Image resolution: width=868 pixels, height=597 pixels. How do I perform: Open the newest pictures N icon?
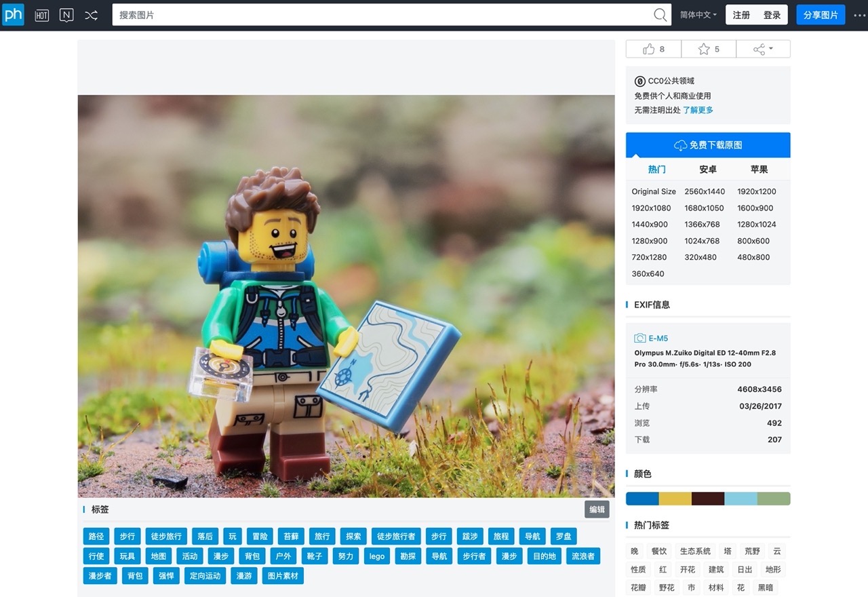pyautogui.click(x=66, y=15)
